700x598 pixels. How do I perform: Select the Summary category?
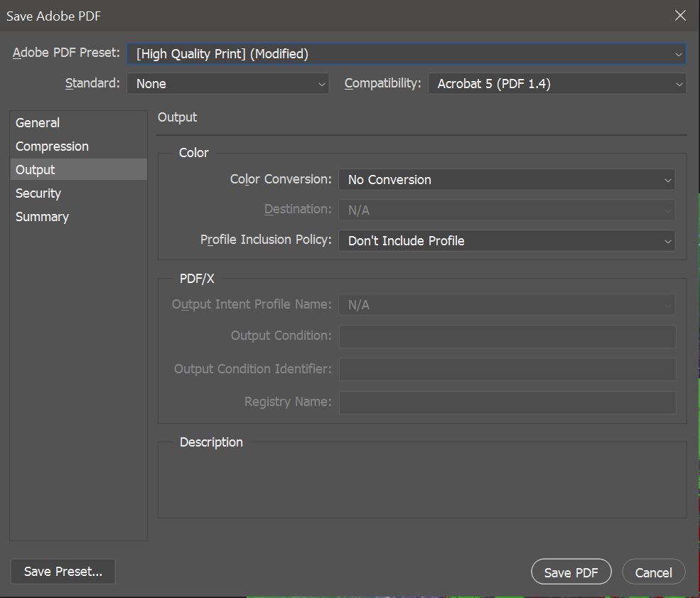pos(79,217)
